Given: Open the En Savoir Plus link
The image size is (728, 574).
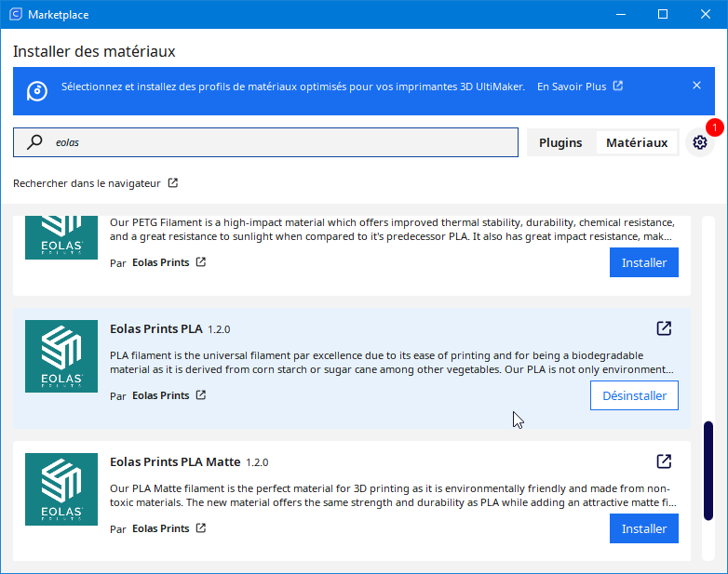Looking at the screenshot, I should pos(579,87).
